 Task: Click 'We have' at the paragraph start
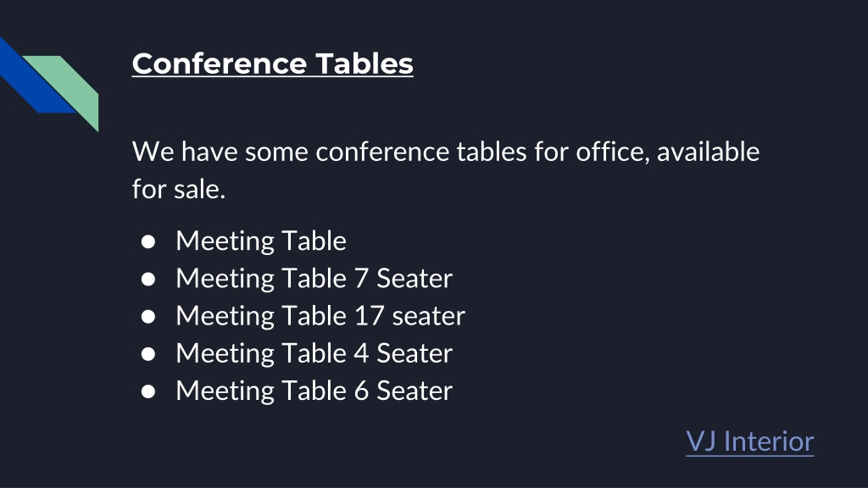[185, 152]
